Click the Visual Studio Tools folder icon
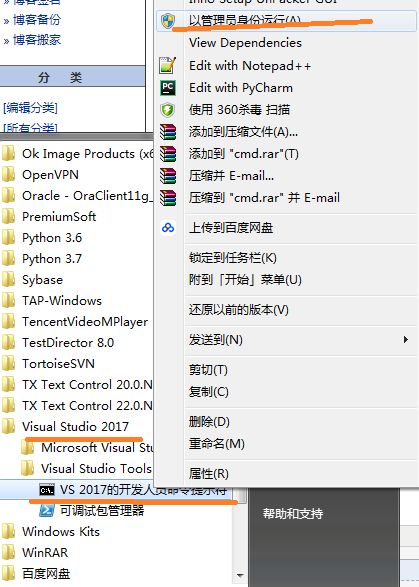The image size is (419, 587). [28, 468]
